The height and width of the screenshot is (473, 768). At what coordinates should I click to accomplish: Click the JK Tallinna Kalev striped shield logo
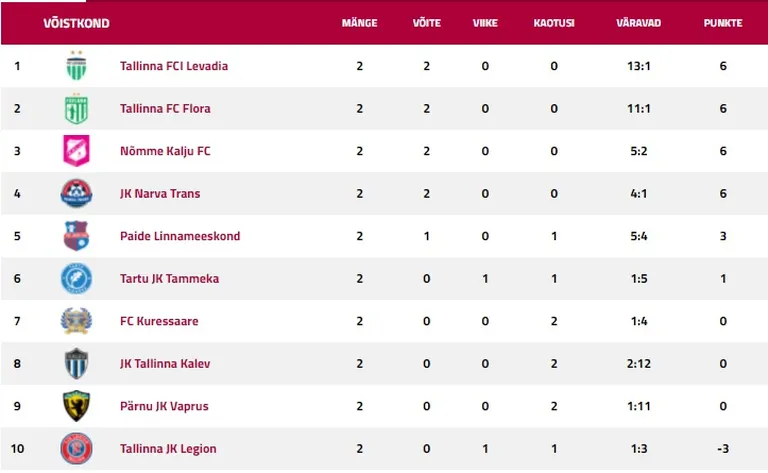pos(76,363)
